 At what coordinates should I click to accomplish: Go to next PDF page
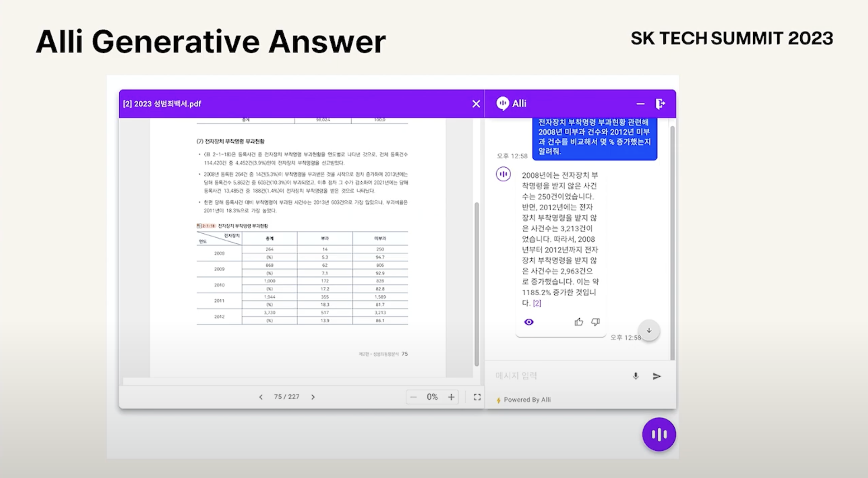pos(313,397)
